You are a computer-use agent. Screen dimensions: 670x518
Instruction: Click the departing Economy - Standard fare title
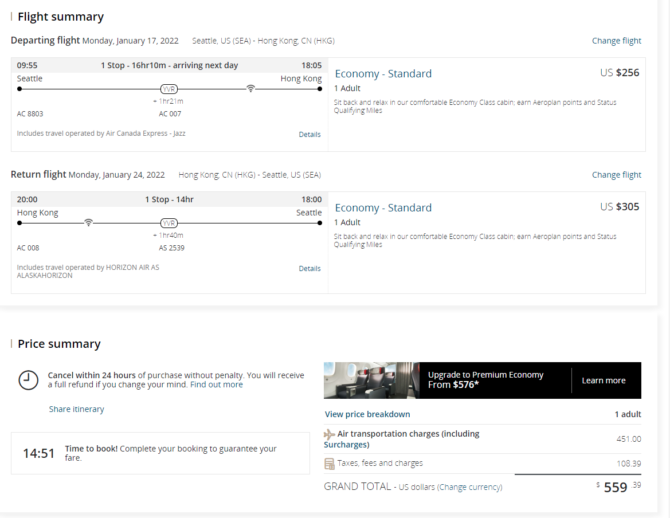[x=383, y=74]
